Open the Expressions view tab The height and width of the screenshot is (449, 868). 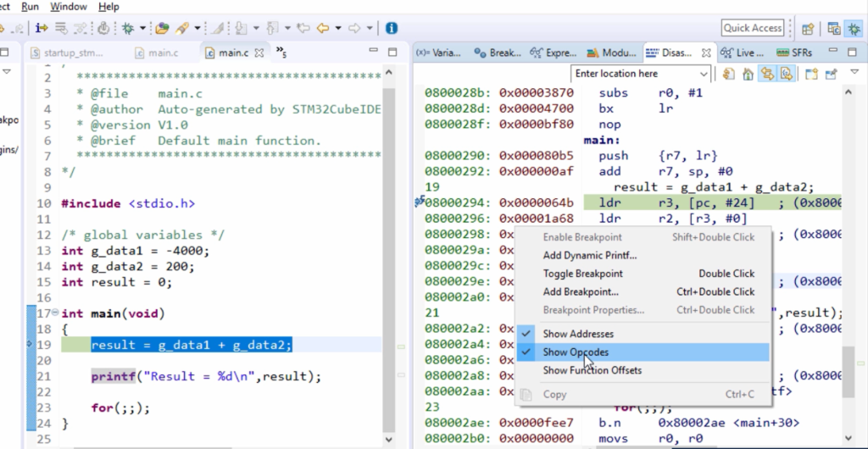553,53
